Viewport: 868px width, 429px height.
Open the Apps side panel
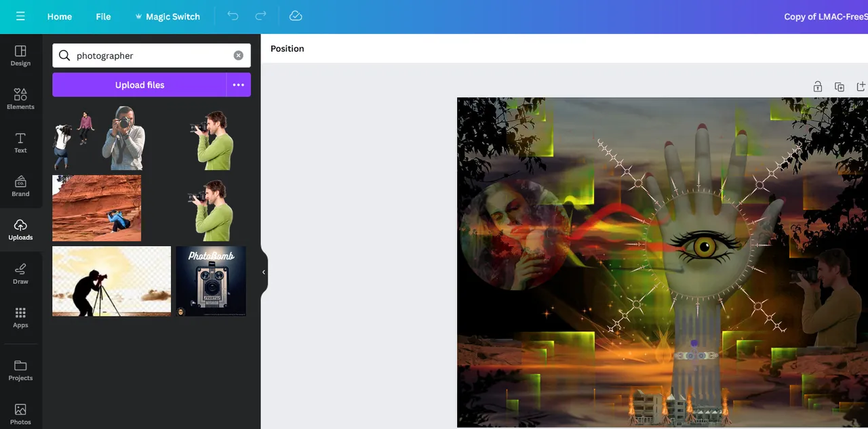point(20,316)
